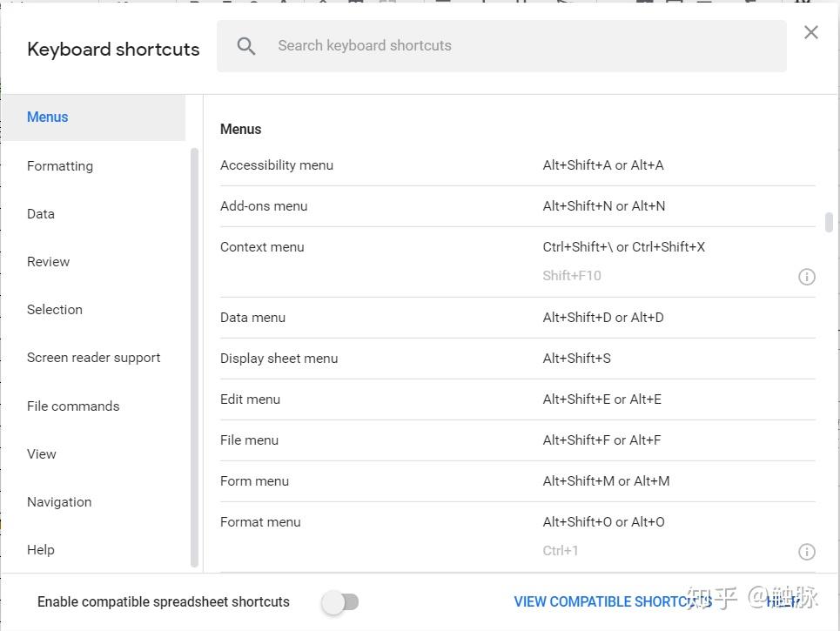This screenshot has height=631, width=840.
Task: Click info icon beside Shift+F10 shortcut
Action: 807,277
